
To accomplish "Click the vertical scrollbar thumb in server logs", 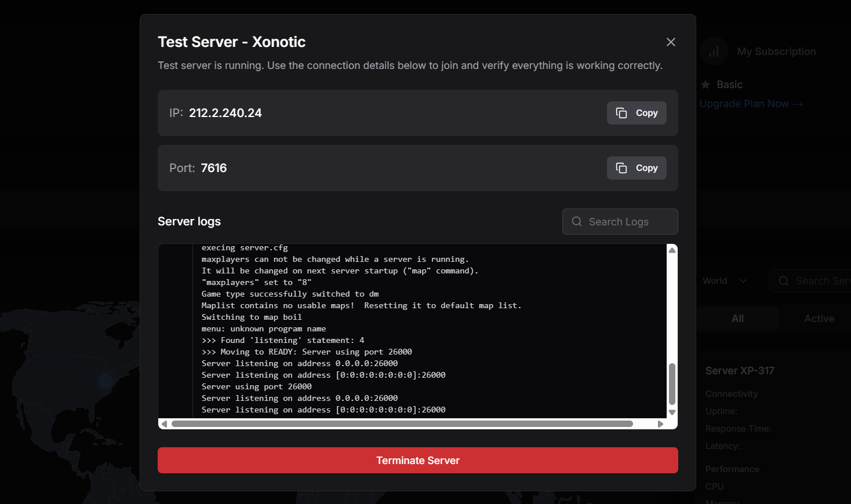I will pos(672,384).
